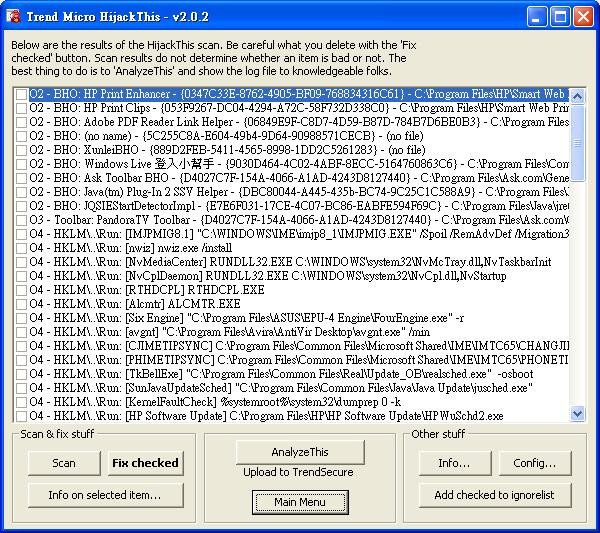
Task: Select the Ask Toolbar BHO row text
Action: pyautogui.click(x=299, y=178)
